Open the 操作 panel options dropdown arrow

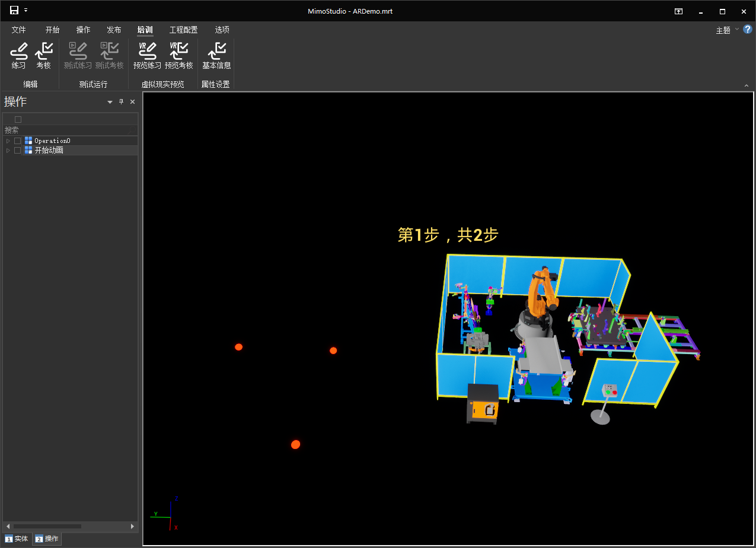pos(110,102)
